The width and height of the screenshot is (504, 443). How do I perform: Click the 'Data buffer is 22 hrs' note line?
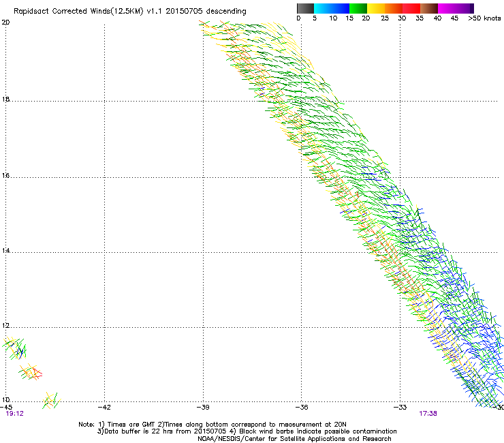[247, 431]
